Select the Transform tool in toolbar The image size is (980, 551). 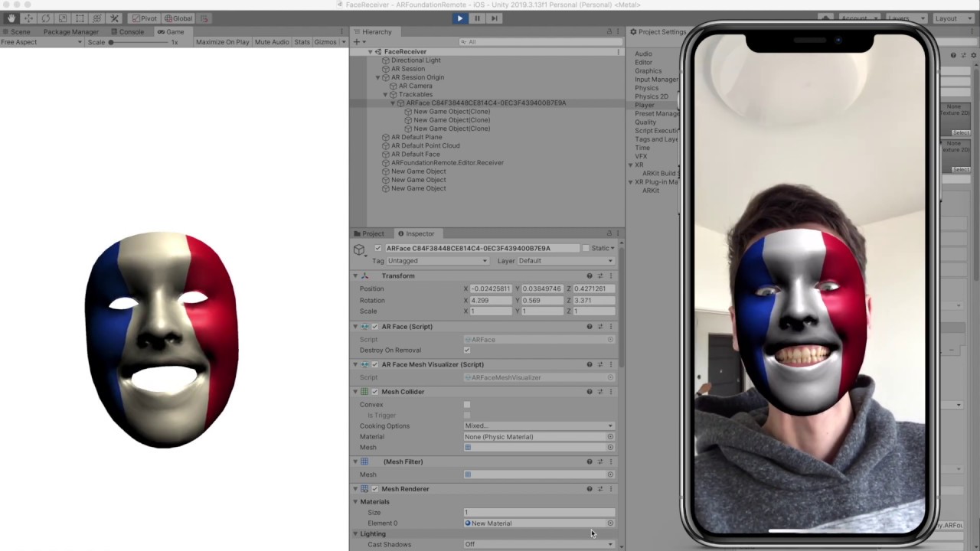97,18
